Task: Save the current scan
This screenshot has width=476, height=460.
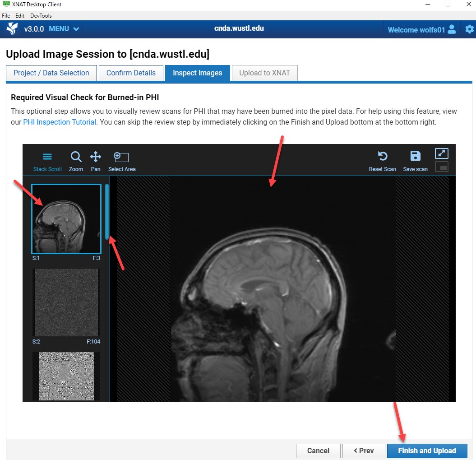Action: click(x=415, y=160)
